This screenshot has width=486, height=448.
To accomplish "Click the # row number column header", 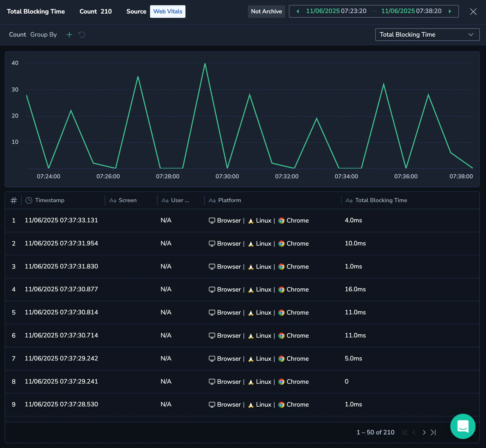I will coord(14,200).
